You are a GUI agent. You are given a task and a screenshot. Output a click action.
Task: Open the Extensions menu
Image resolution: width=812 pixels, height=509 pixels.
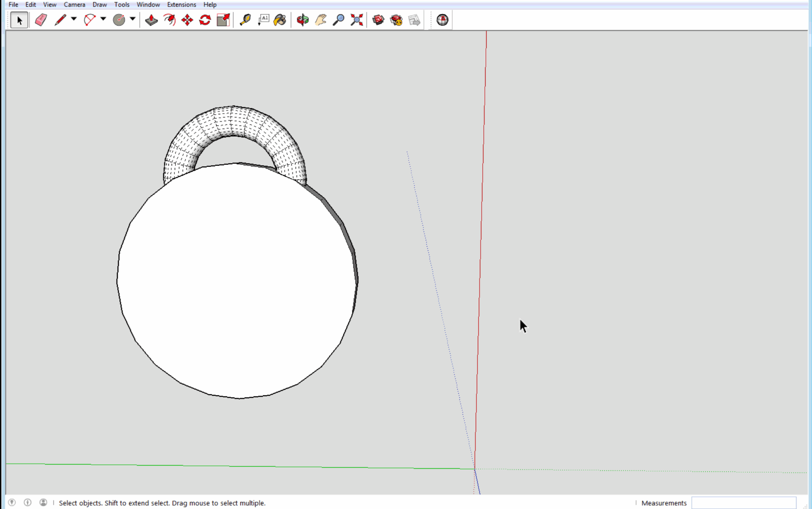coord(181,5)
